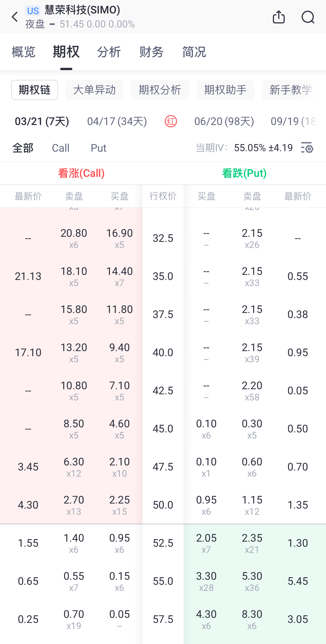
Task: Tap call ask price 2.70 at strike 50.0
Action: point(74,504)
